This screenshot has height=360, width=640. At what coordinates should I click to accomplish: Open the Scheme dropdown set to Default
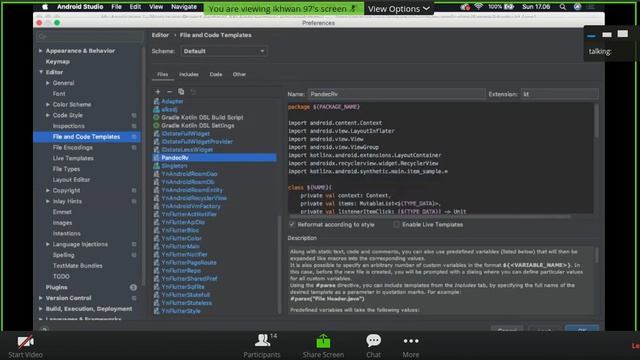pyautogui.click(x=224, y=51)
